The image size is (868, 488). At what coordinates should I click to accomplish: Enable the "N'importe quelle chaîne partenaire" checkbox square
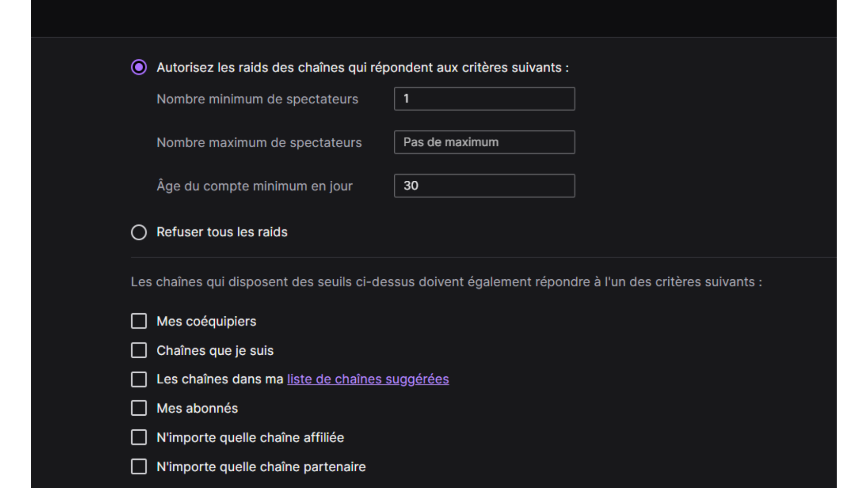(139, 466)
